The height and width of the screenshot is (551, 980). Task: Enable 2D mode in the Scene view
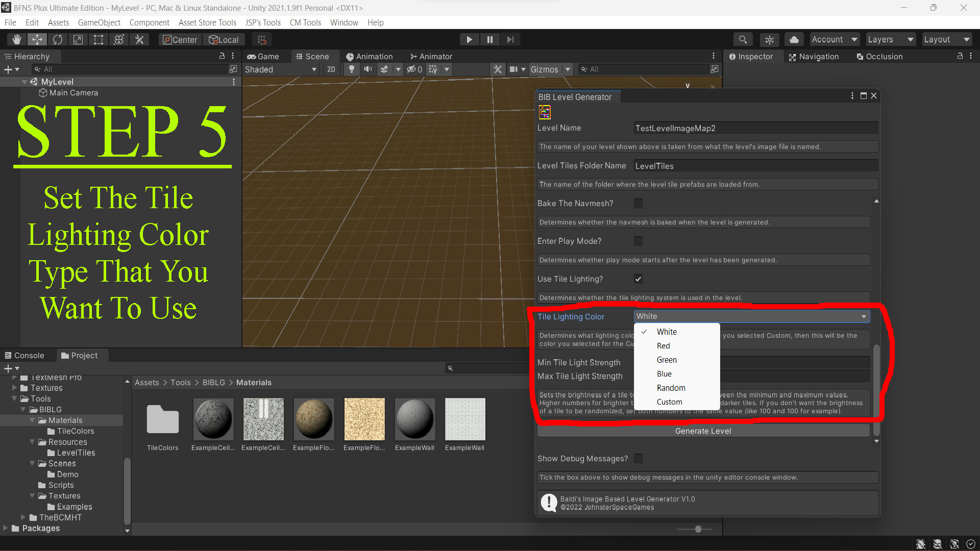(330, 69)
